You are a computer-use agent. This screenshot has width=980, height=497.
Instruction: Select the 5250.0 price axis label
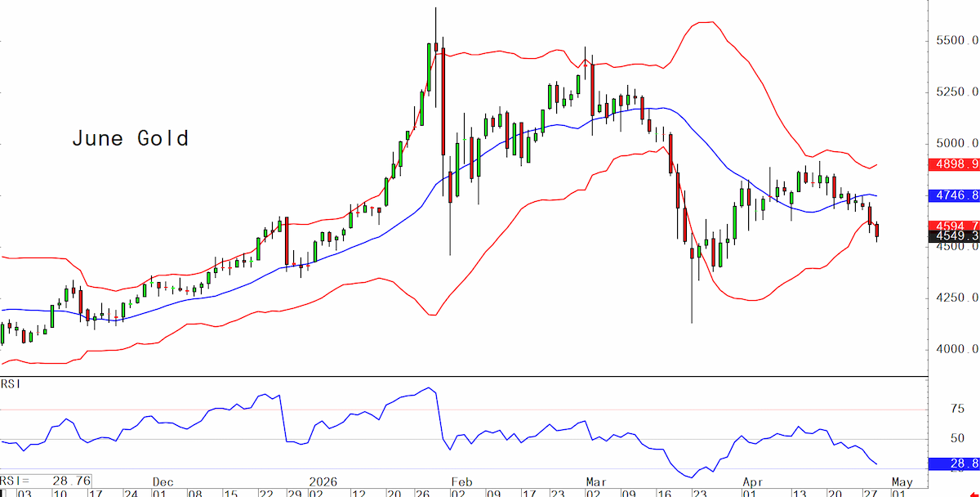tap(957, 92)
